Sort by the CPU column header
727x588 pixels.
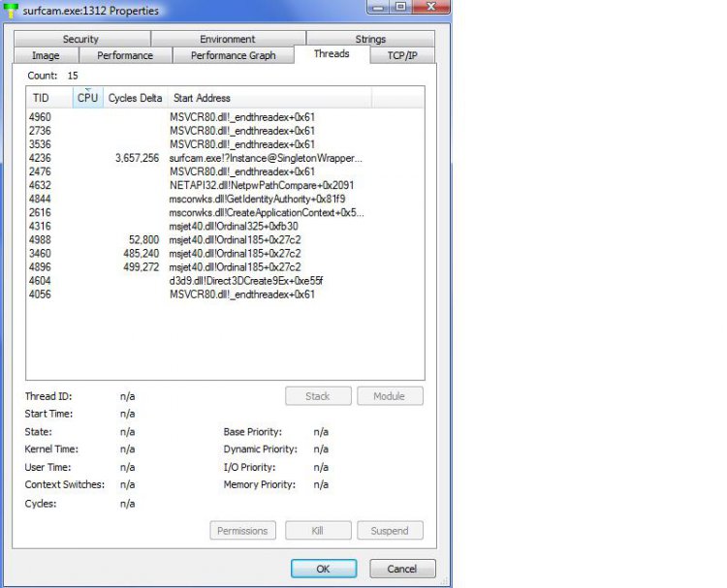pyautogui.click(x=87, y=98)
